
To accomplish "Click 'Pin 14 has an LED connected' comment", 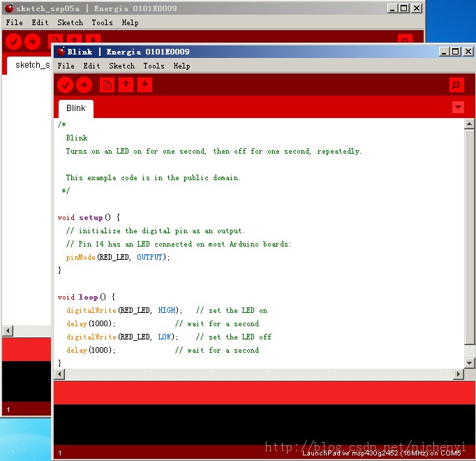I will coord(179,244).
